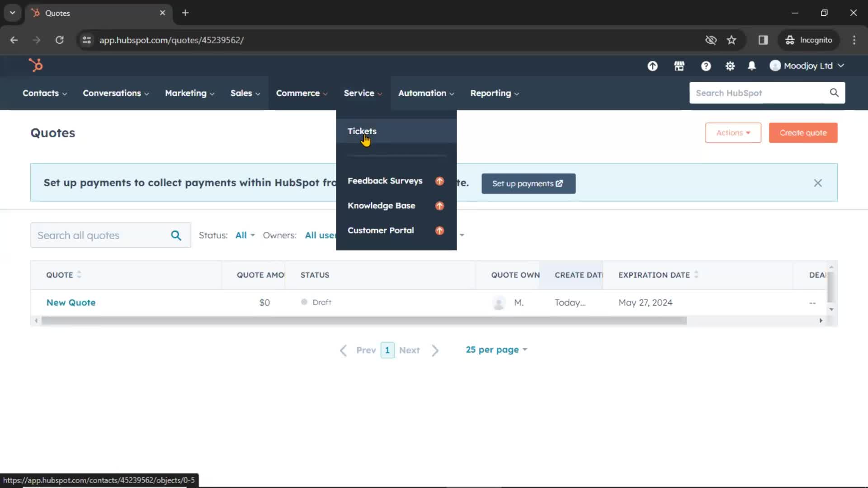Screen dimensions: 868x488
Task: Click the upgrade badge beside Customer Portal
Action: [439, 231]
